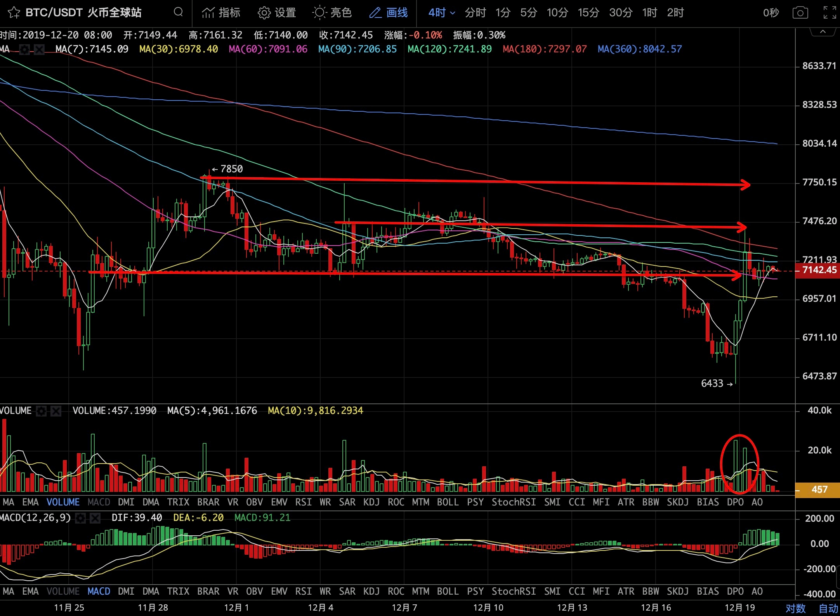Switch bottom panel to the RSI tab

click(x=303, y=592)
